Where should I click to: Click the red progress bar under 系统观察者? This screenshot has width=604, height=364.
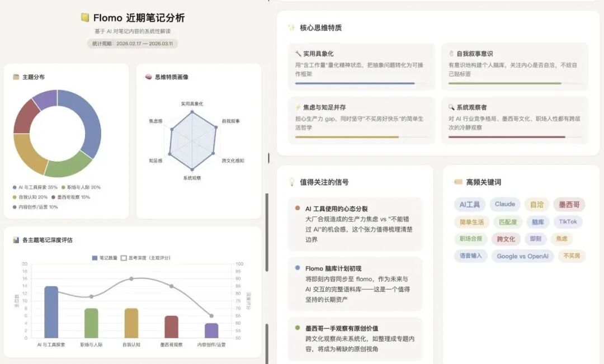507,137
